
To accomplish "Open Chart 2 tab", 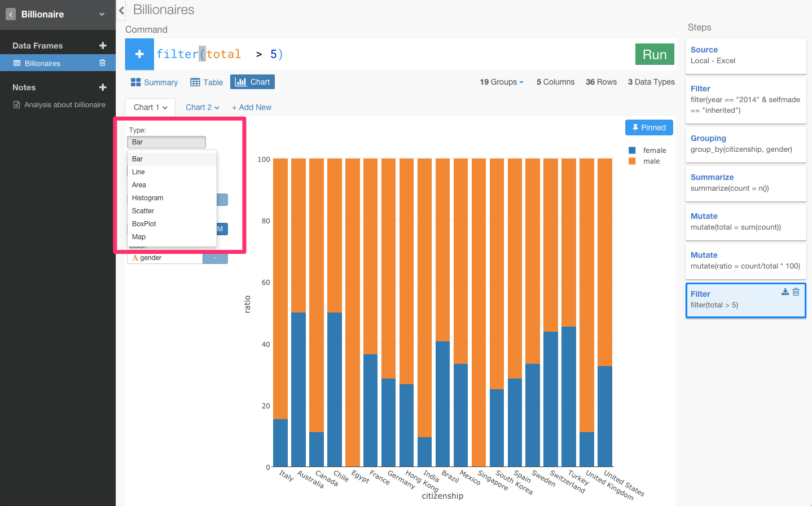I will tap(202, 107).
